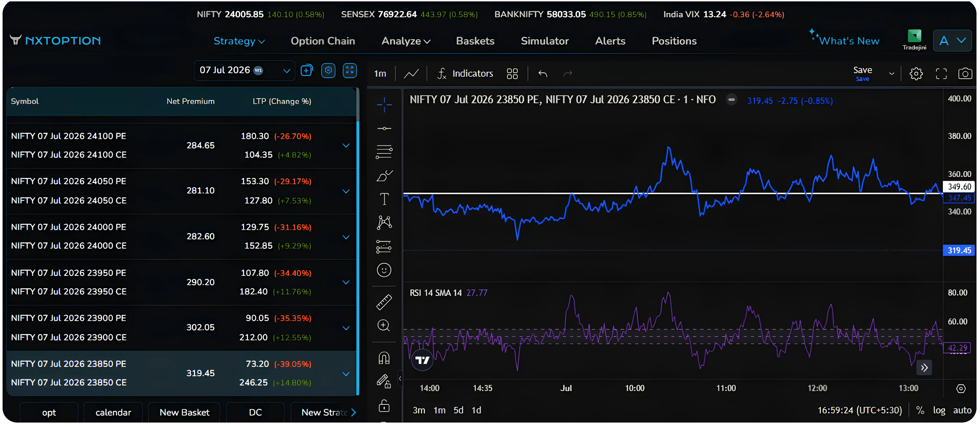Switch to the opt tab
The width and height of the screenshot is (980, 427).
[49, 412]
